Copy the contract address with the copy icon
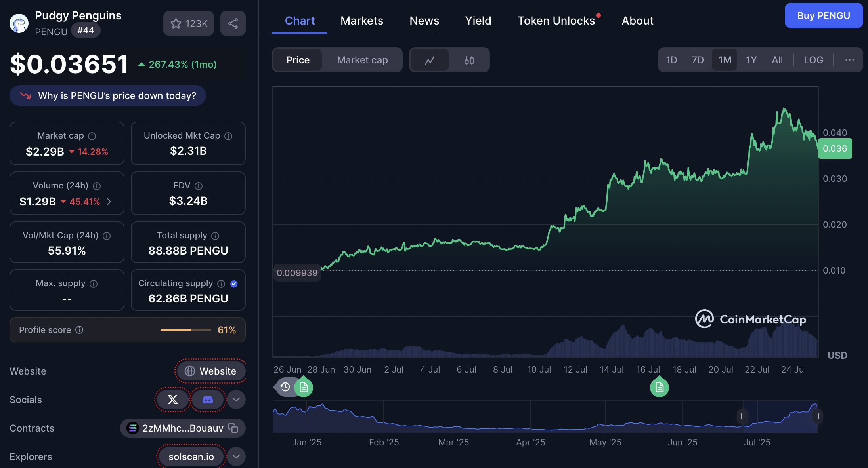Image resolution: width=868 pixels, height=468 pixels. coord(233,428)
